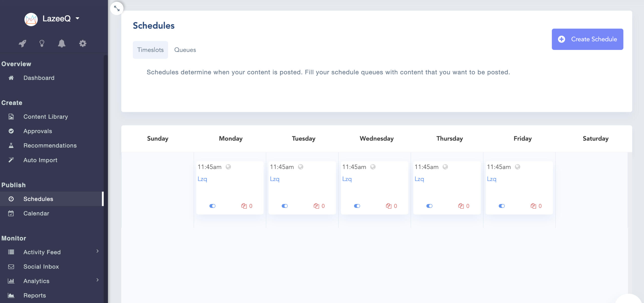Click the Schedules clock icon

click(x=11, y=199)
